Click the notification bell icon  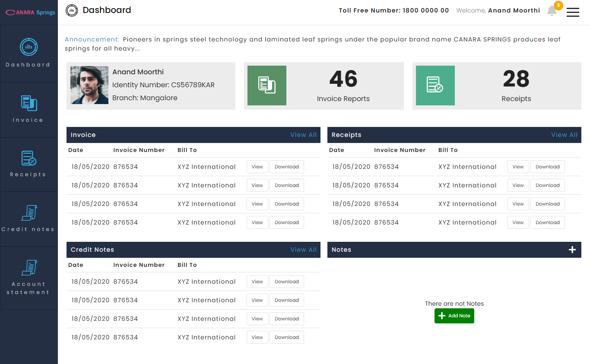[552, 11]
